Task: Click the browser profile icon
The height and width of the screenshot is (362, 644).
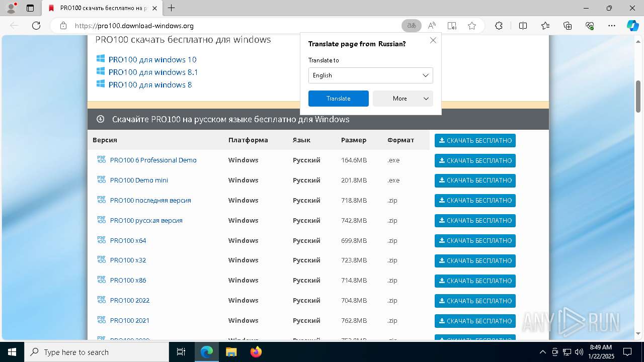Action: tap(11, 8)
